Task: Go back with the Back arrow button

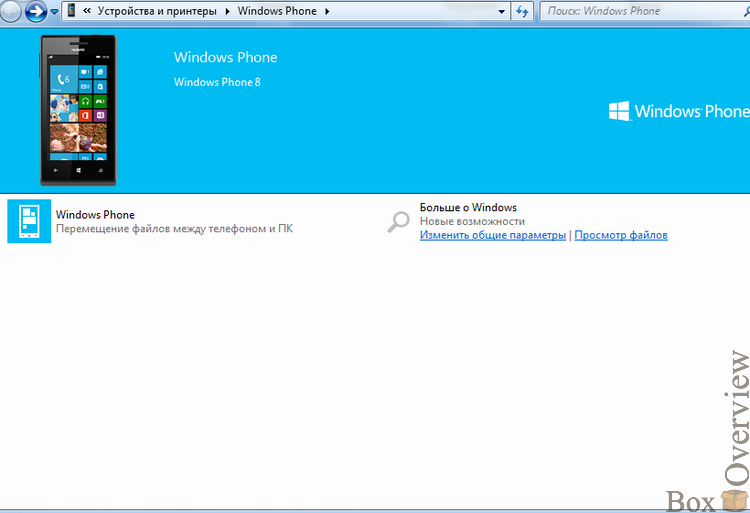Action: [x=10, y=11]
